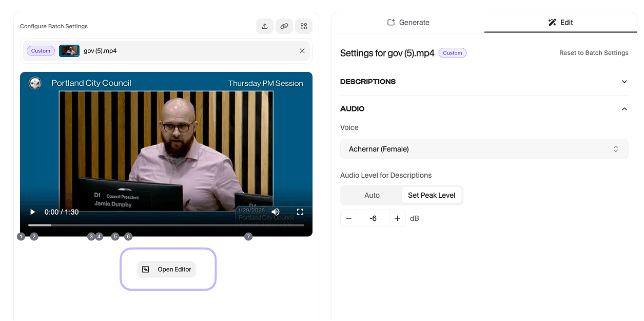
Task: Switch to the Generate tab
Action: point(407,22)
